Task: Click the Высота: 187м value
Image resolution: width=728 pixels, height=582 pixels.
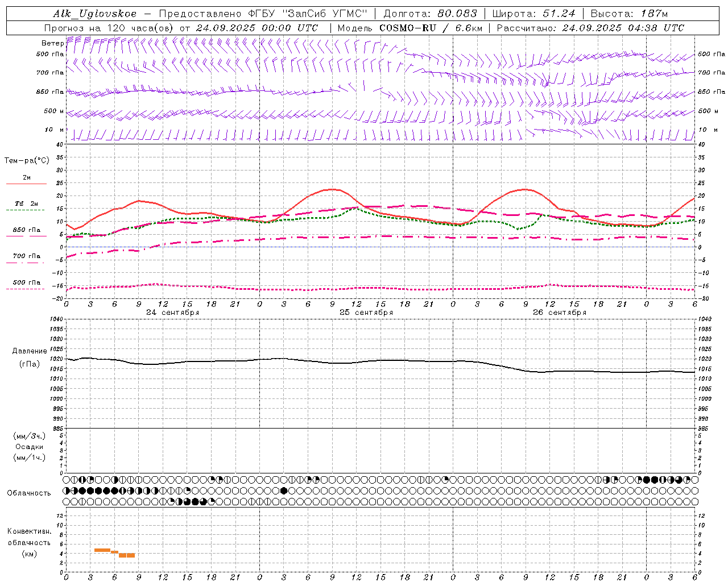Action: (x=629, y=14)
